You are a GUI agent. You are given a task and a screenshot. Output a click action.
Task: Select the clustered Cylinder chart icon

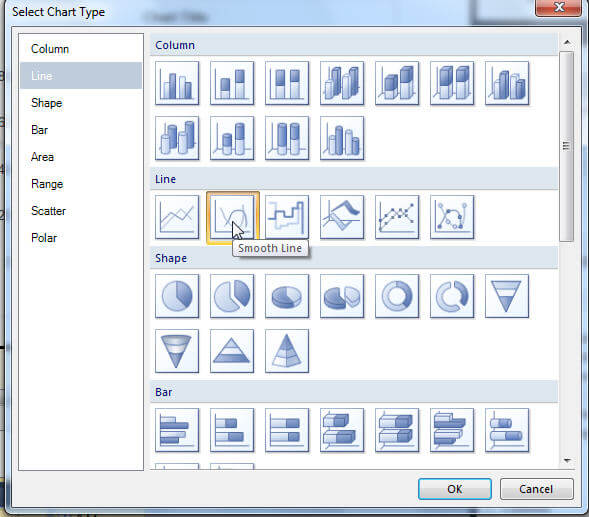(x=342, y=138)
